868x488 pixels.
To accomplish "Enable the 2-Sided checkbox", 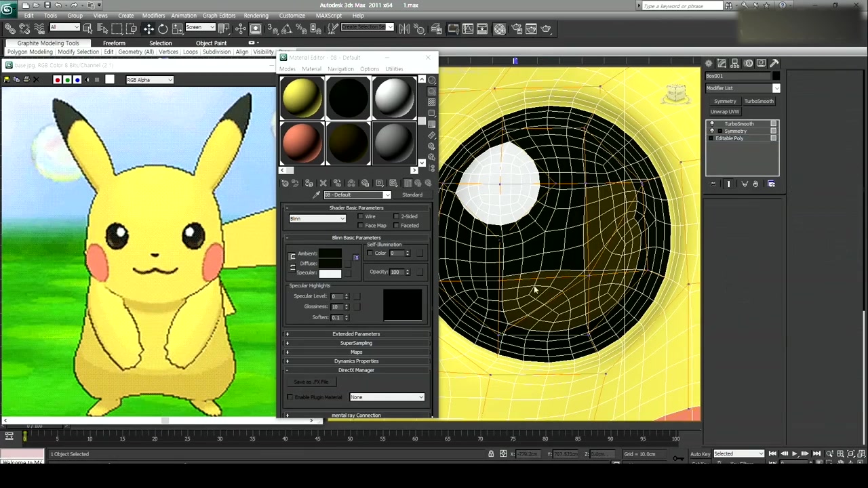I will (x=397, y=217).
